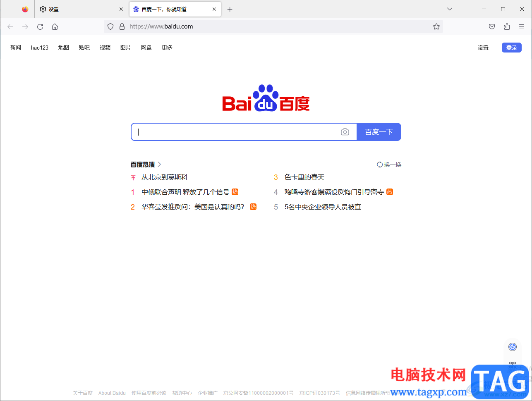This screenshot has width=532, height=401.
Task: Open 网盘 in the top navigation
Action: [x=146, y=48]
